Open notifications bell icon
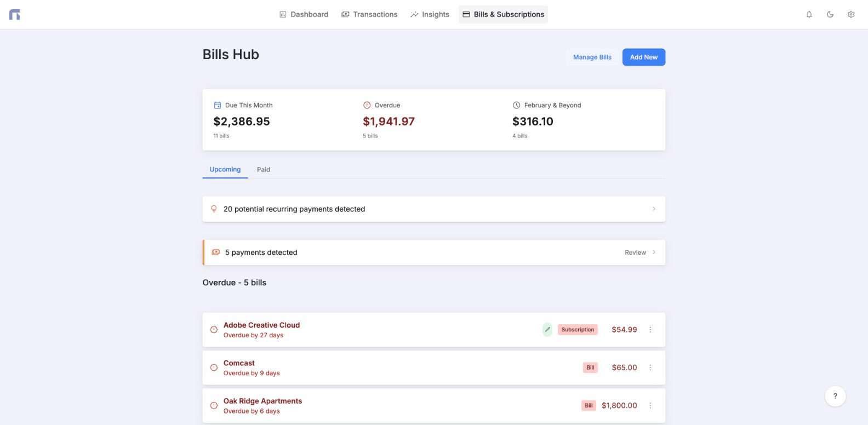 click(809, 15)
